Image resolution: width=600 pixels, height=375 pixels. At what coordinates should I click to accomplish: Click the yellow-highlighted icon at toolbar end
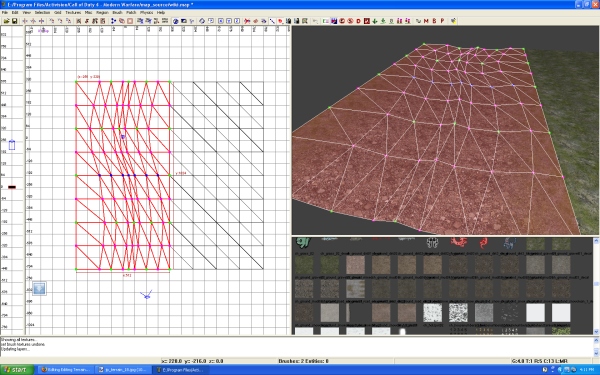(x=453, y=21)
